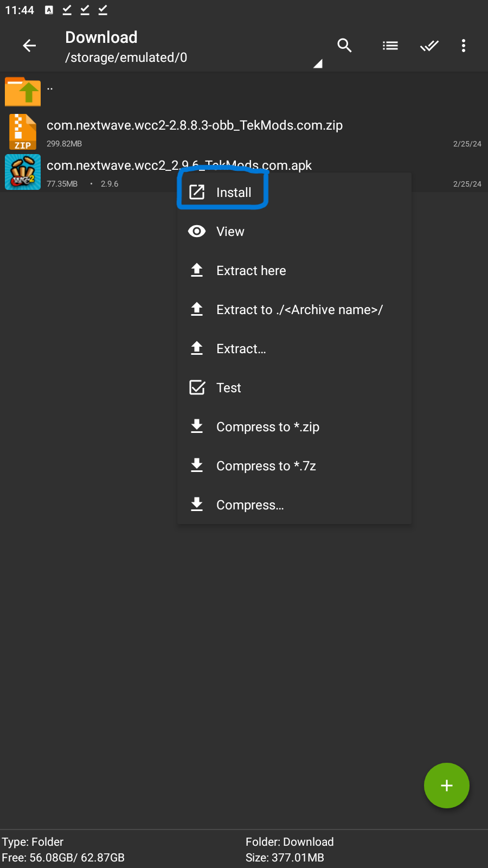
Task: Open the Extract… dialog from the menu
Action: pos(241,348)
